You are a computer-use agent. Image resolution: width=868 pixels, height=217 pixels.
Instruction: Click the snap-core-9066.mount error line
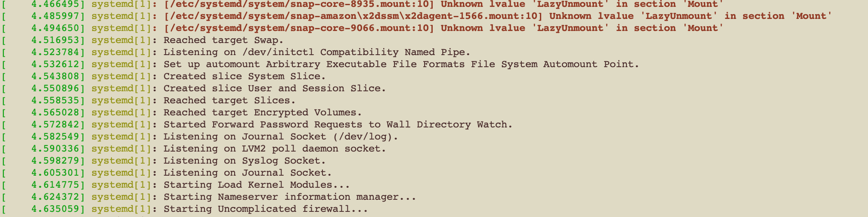[443, 28]
